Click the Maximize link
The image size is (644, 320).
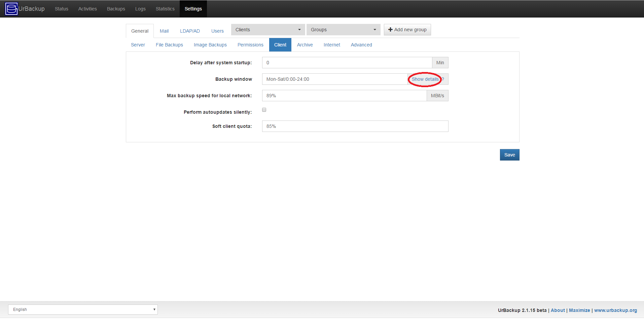[x=579, y=310]
